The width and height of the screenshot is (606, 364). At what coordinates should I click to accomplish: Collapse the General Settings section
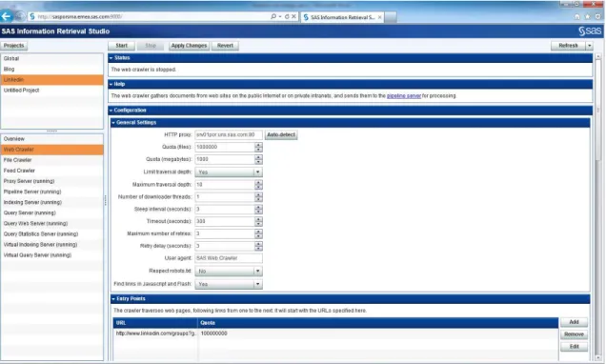113,123
